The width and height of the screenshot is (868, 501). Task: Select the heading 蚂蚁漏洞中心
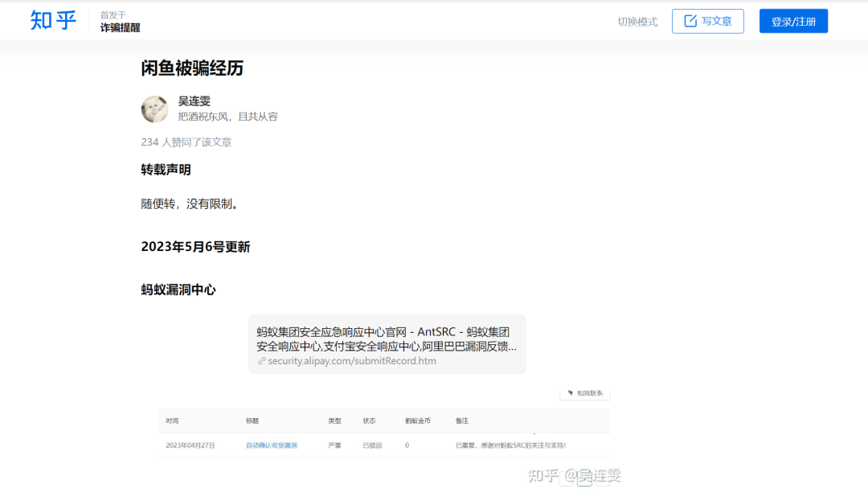point(178,290)
